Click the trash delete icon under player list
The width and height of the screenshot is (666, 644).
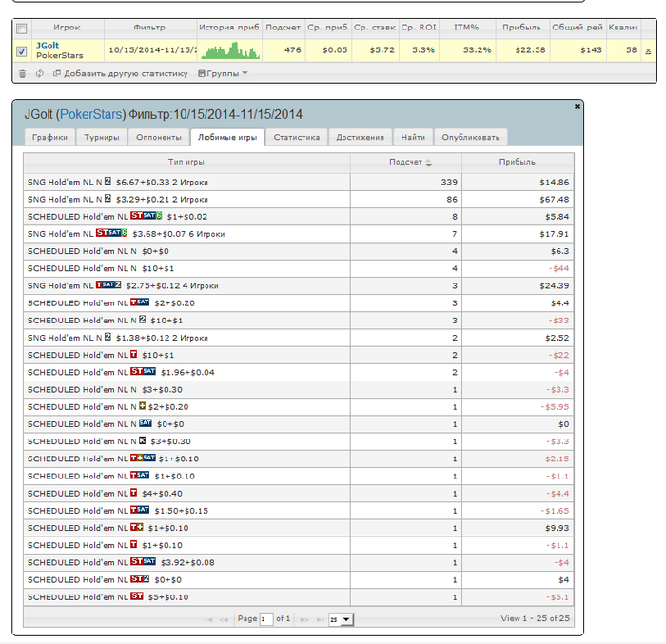[23, 74]
